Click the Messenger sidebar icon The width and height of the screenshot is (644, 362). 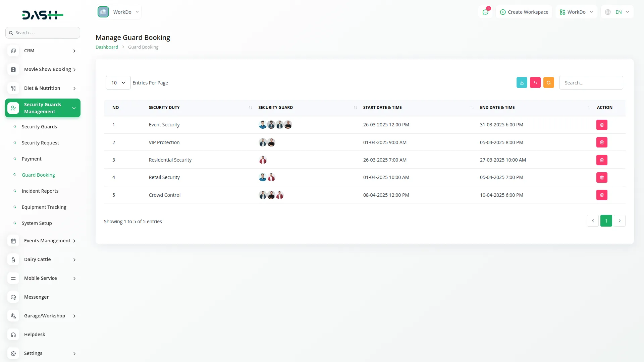coord(13,297)
